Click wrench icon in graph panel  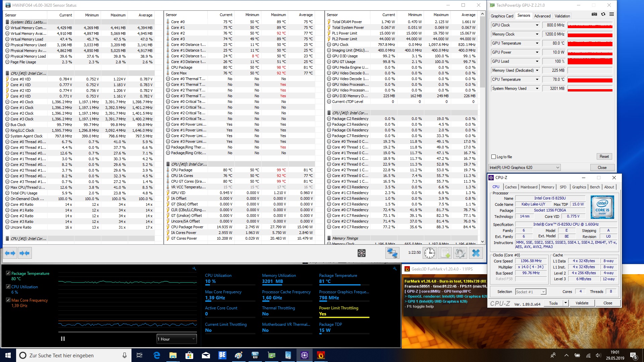click(194, 268)
